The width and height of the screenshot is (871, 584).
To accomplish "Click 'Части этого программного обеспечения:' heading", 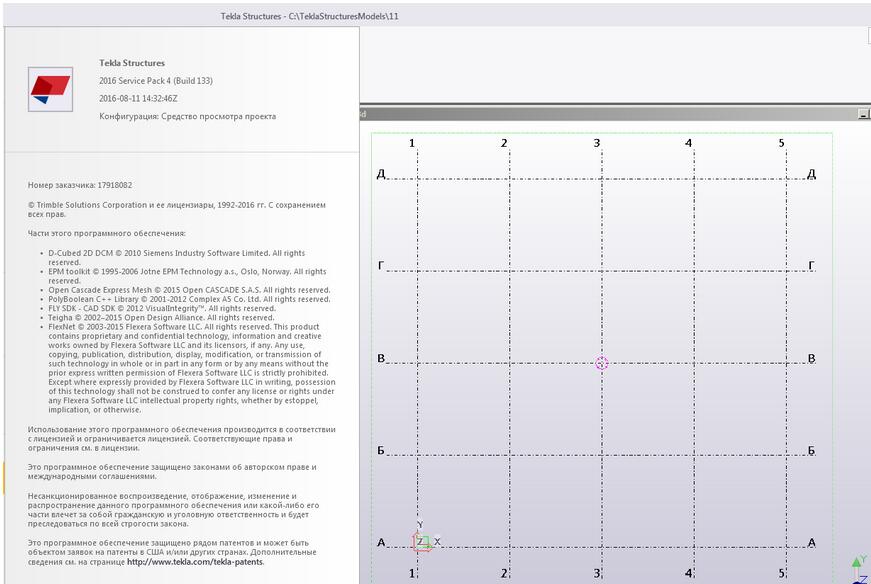I will 107,233.
